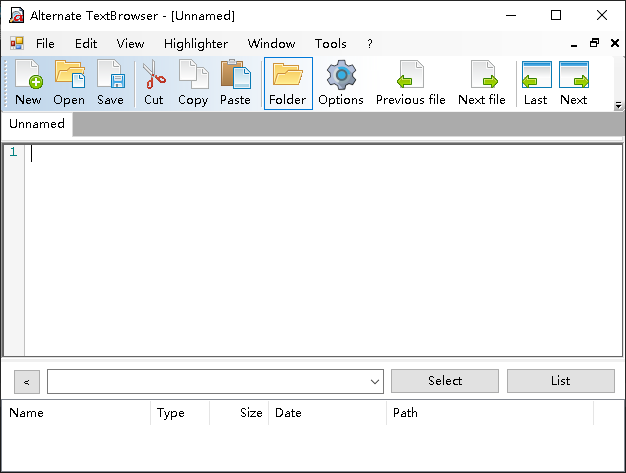Sort file list by Size column

pyautogui.click(x=240, y=413)
